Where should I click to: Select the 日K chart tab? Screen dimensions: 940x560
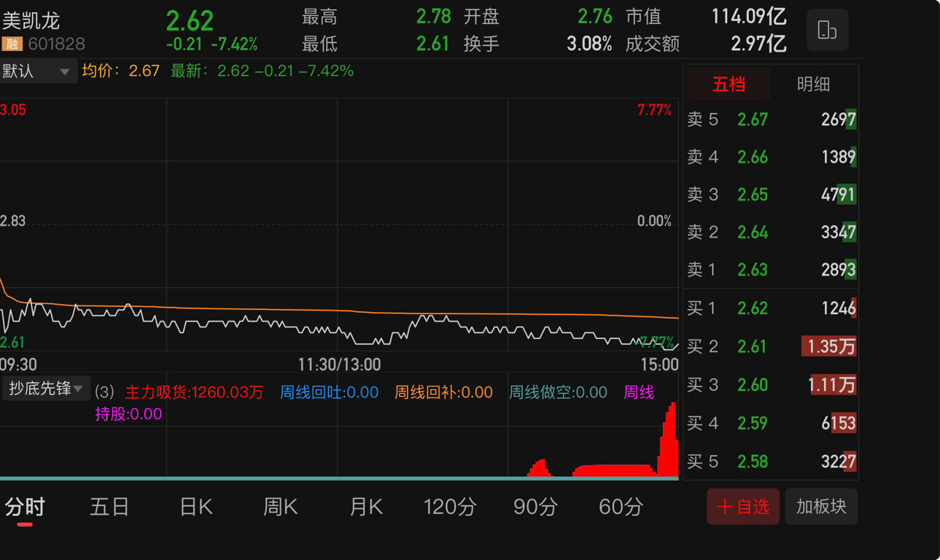point(195,506)
